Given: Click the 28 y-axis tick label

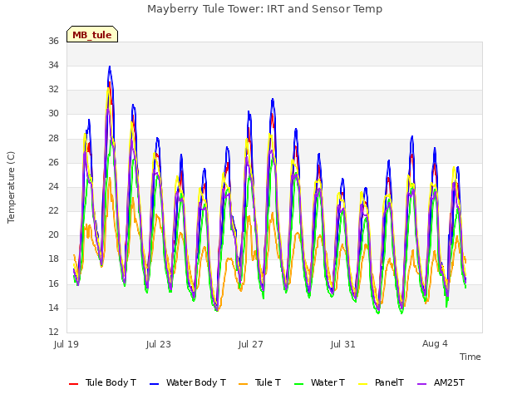Looking at the screenshot, I should (53, 139).
